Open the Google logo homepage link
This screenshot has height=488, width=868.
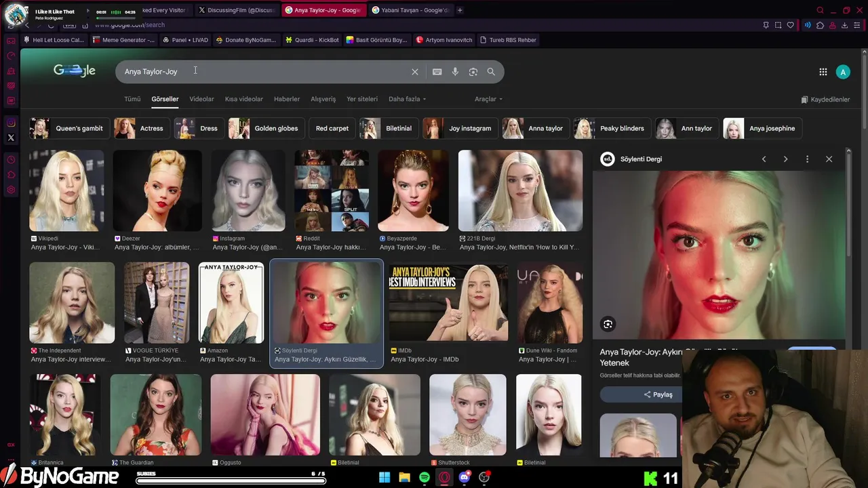[x=75, y=70]
